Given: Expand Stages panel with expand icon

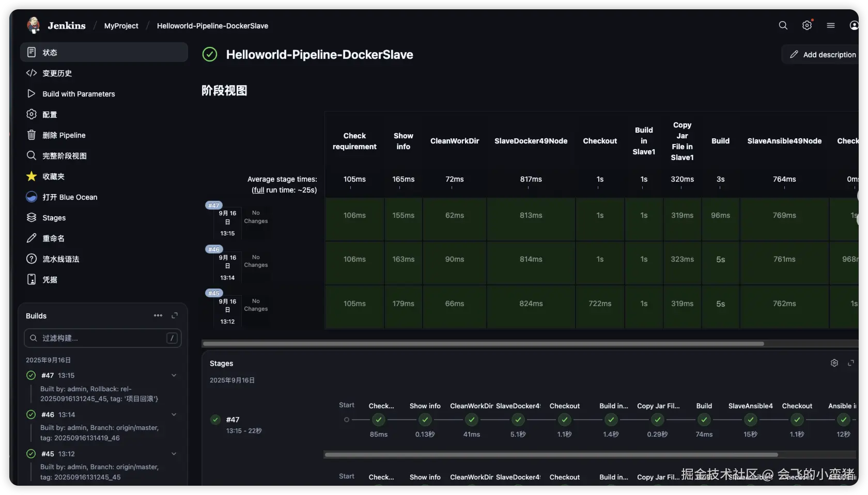Looking at the screenshot, I should point(851,363).
